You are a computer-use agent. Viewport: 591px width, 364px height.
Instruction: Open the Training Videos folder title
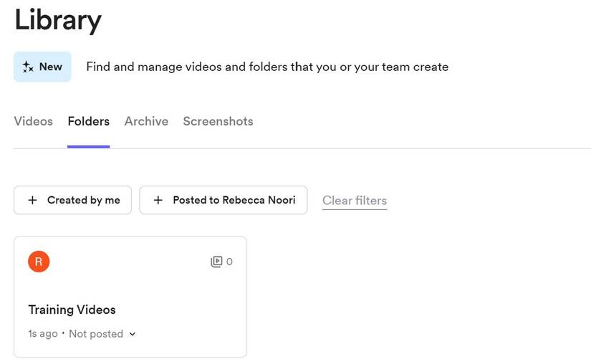72,310
